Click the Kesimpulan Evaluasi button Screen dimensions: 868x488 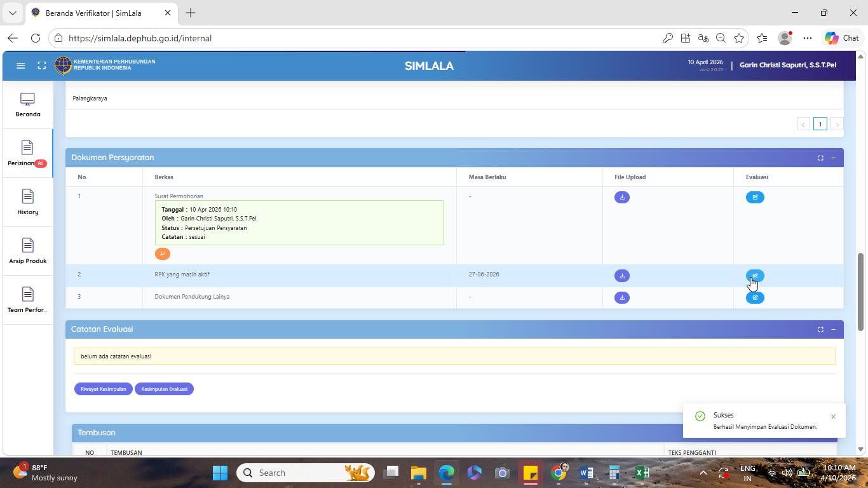click(x=164, y=389)
